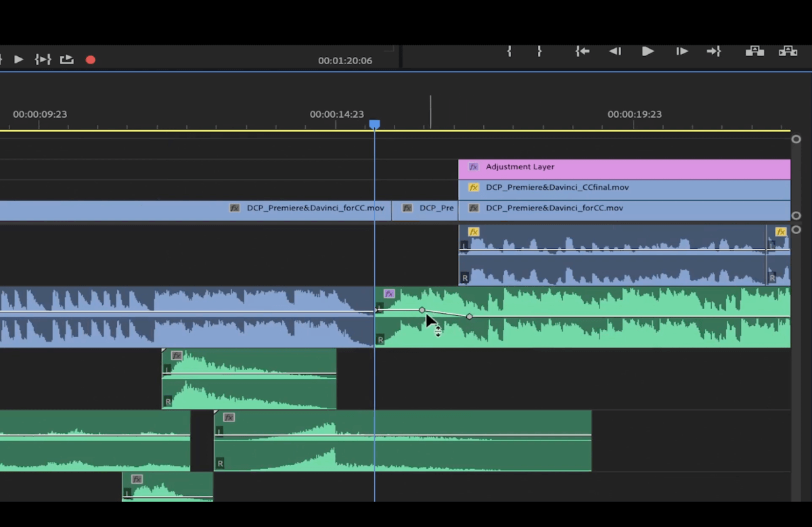Click the Export Frame icon beside the record dot
Viewport: 812px width, 527px height.
[x=66, y=60]
